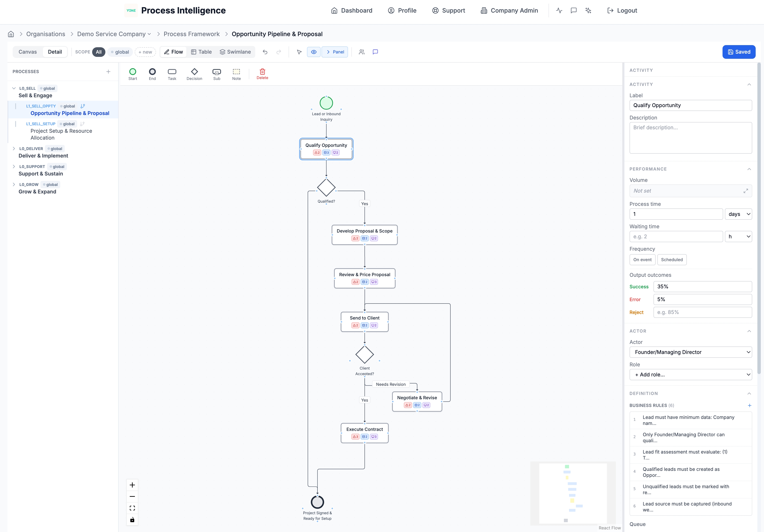Expand the L0_GROW tree node
Viewport: 764px width, 532px height.
pyautogui.click(x=14, y=184)
